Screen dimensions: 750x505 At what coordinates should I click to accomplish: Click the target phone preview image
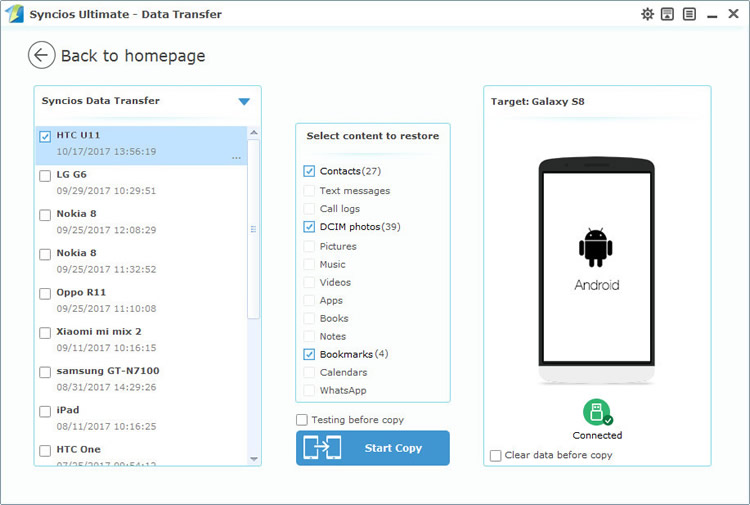(596, 271)
